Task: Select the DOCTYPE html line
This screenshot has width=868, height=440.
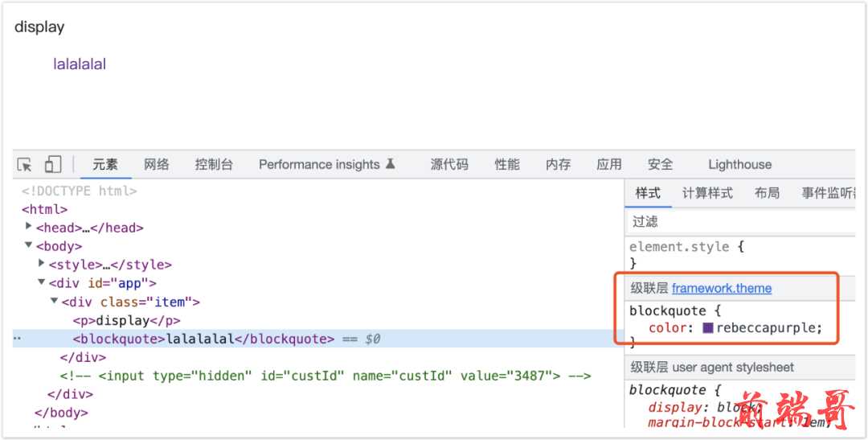Action: click(x=79, y=191)
